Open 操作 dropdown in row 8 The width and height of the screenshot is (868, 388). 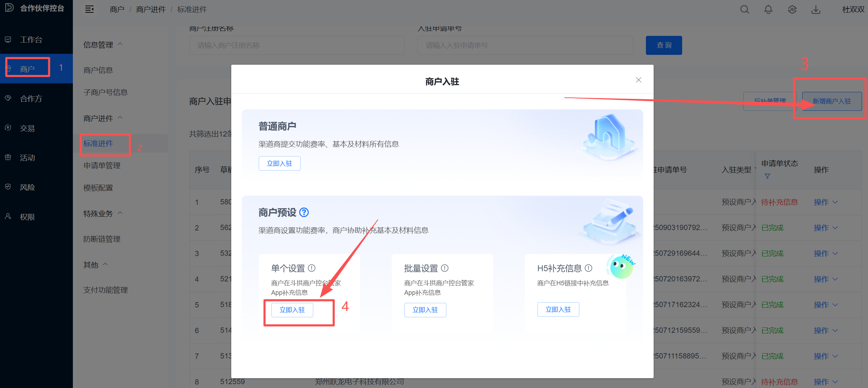[826, 382]
